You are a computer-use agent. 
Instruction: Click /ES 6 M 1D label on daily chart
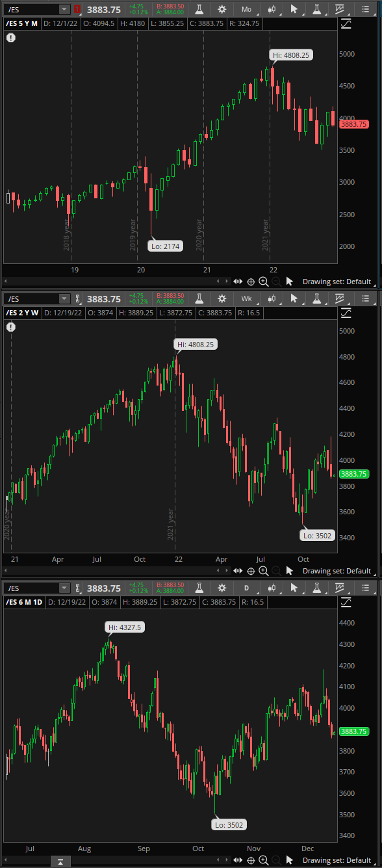(x=24, y=602)
